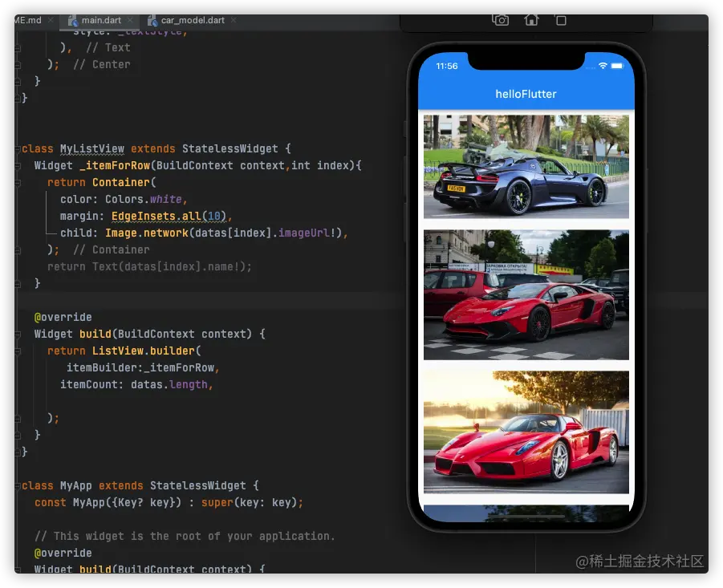Open the car_model.dart editor tab

[x=193, y=20]
